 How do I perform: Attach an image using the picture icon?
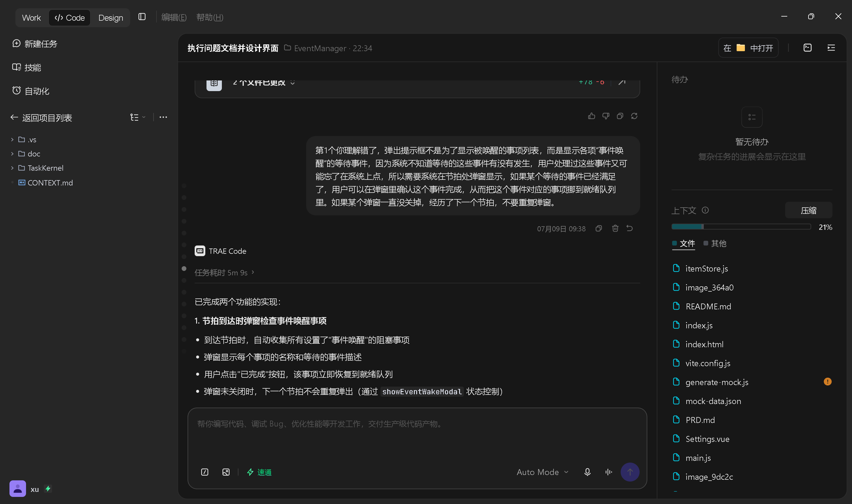point(226,472)
